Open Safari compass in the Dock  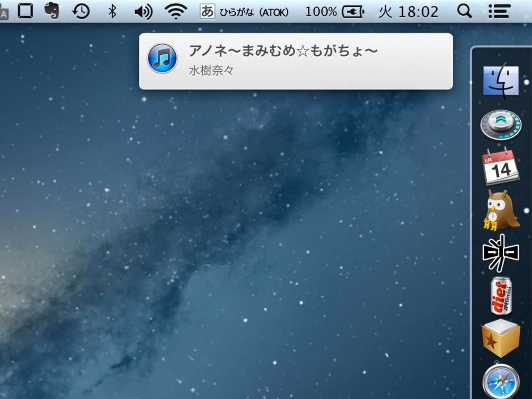click(x=501, y=381)
